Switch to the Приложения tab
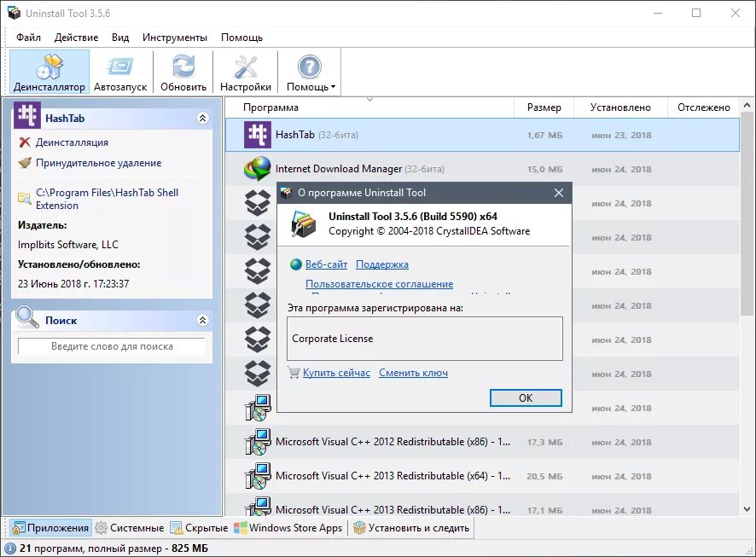756x557 pixels. [50, 528]
